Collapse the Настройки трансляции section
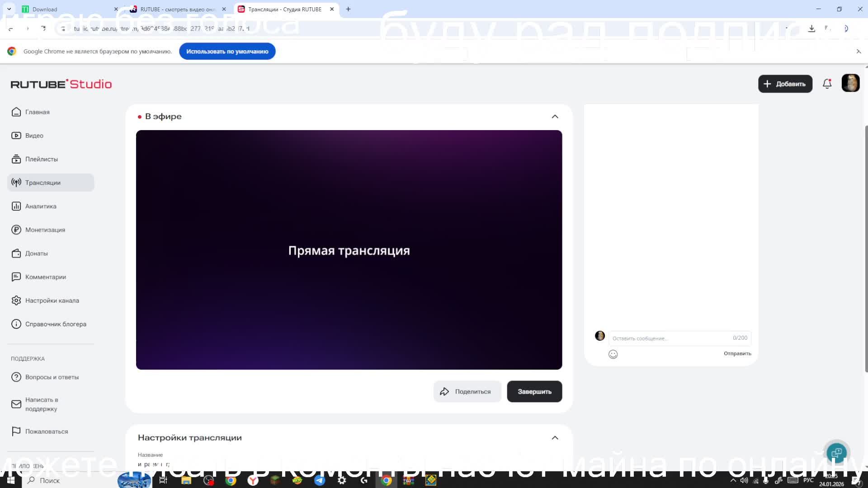The height and width of the screenshot is (488, 868). pos(555,438)
